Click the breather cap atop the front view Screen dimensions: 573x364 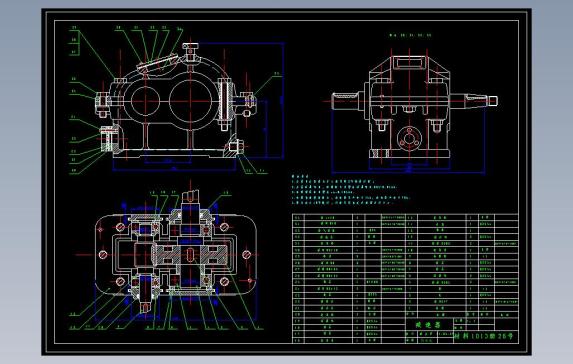tap(190, 50)
